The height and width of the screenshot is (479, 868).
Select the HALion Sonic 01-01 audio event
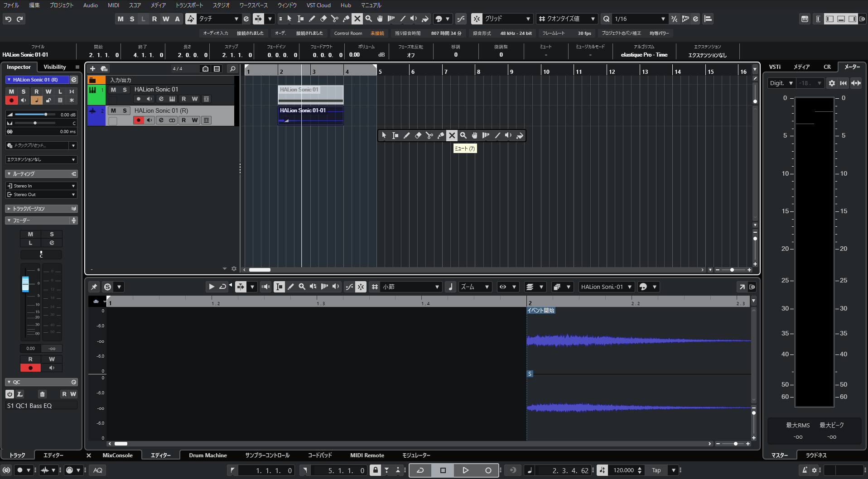pos(311,115)
